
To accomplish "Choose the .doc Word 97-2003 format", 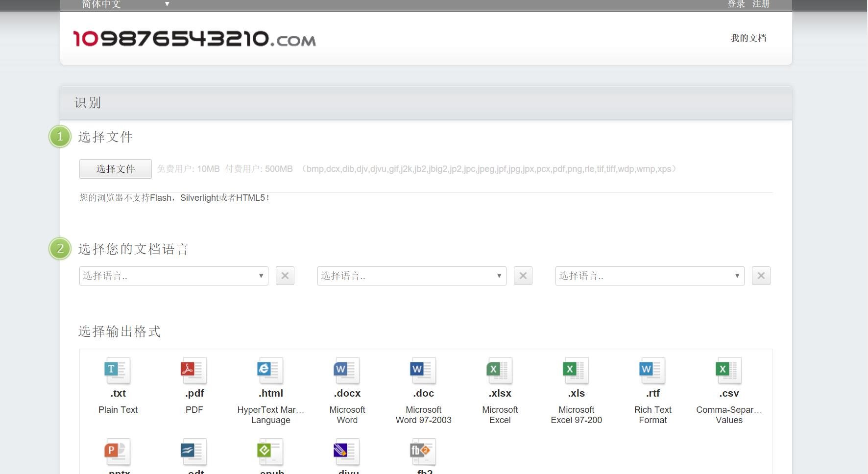I will [x=423, y=371].
